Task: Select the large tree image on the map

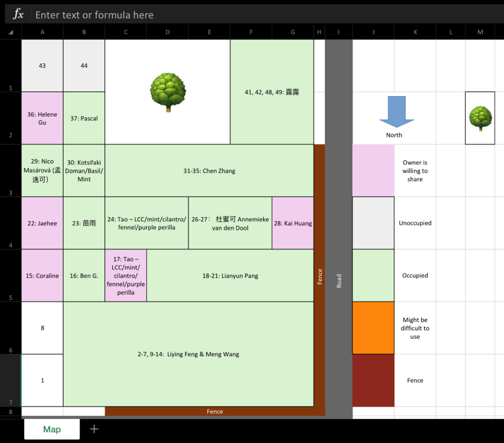Action: 168,89
